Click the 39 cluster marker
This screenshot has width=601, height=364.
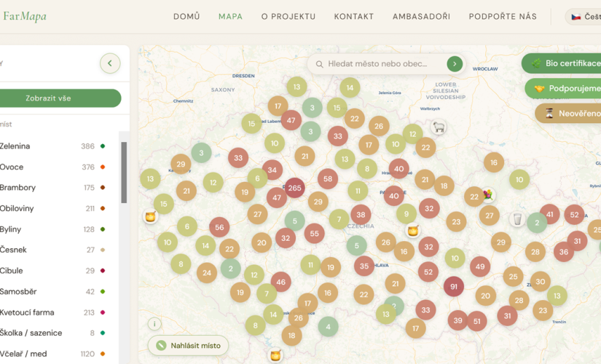[457, 320]
